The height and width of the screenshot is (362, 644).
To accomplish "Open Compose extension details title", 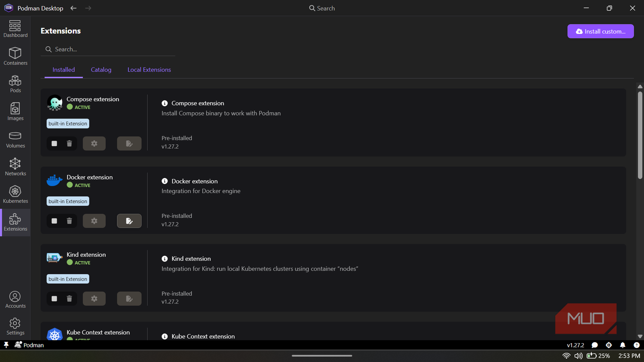I will coord(197,103).
